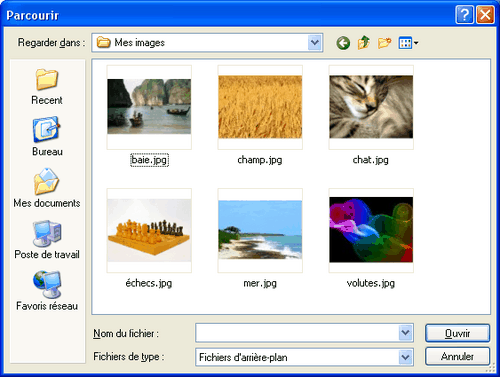Select the volutes.jpg colorful thumbnail
500x377 pixels.
(371, 230)
